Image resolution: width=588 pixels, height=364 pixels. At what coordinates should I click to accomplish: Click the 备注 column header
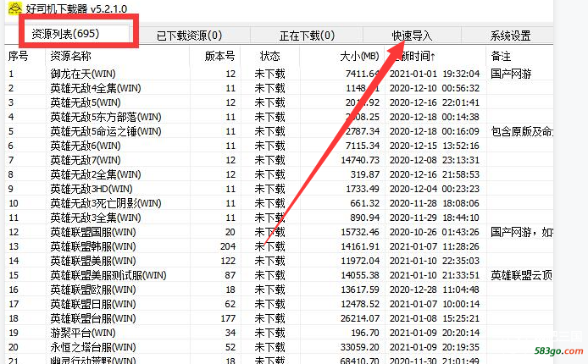click(x=501, y=56)
